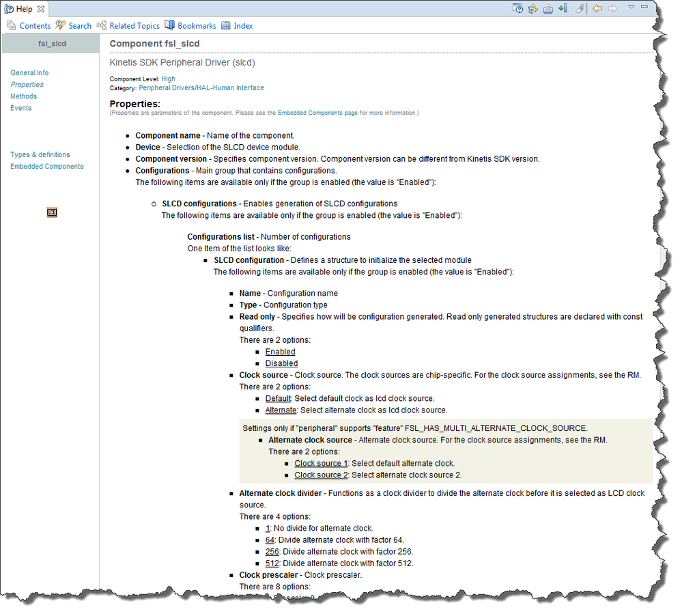Screen dimensions: 682x616
Task: Select the Help view tab
Action: 25,9
